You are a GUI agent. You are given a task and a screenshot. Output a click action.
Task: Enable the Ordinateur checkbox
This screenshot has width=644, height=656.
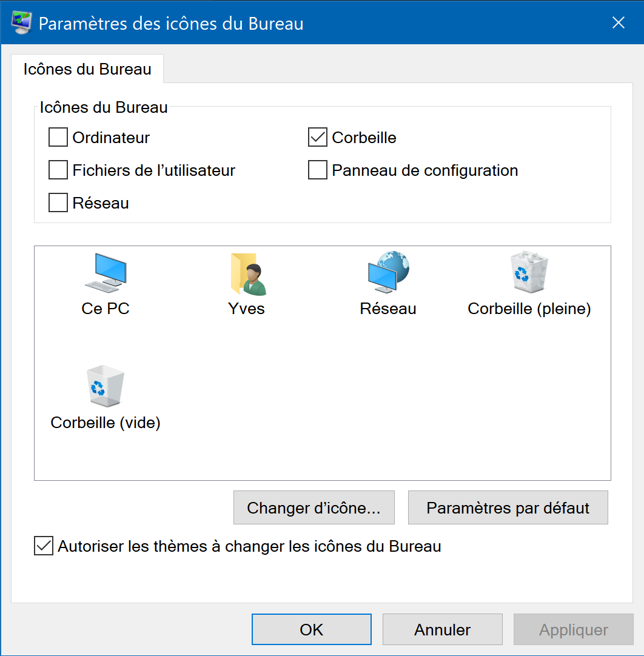coord(58,138)
